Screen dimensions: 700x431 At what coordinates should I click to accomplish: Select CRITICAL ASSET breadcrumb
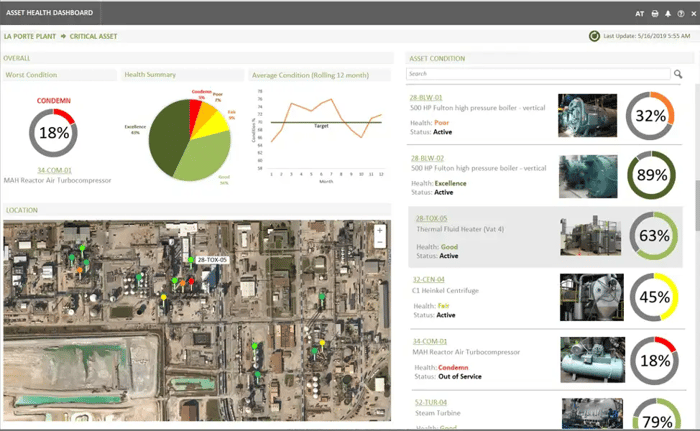pos(93,36)
